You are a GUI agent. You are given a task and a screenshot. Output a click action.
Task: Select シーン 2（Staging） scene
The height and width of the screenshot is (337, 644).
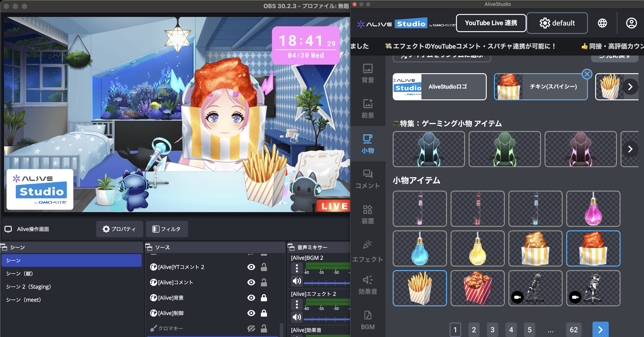coord(71,287)
